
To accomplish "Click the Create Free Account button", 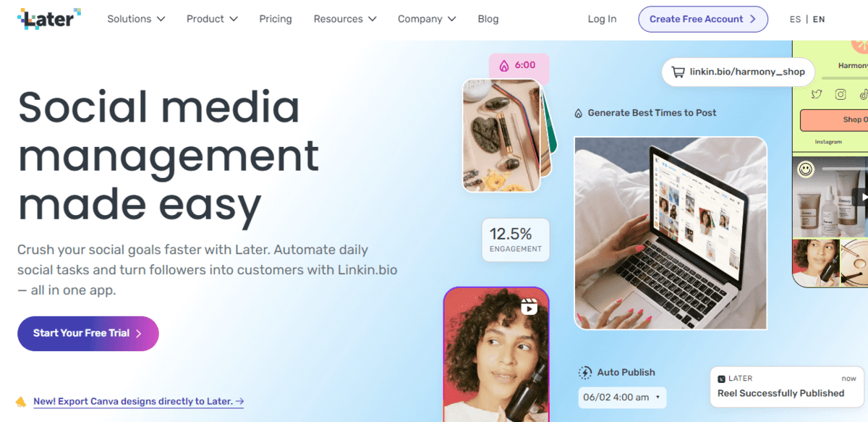I will (x=703, y=20).
